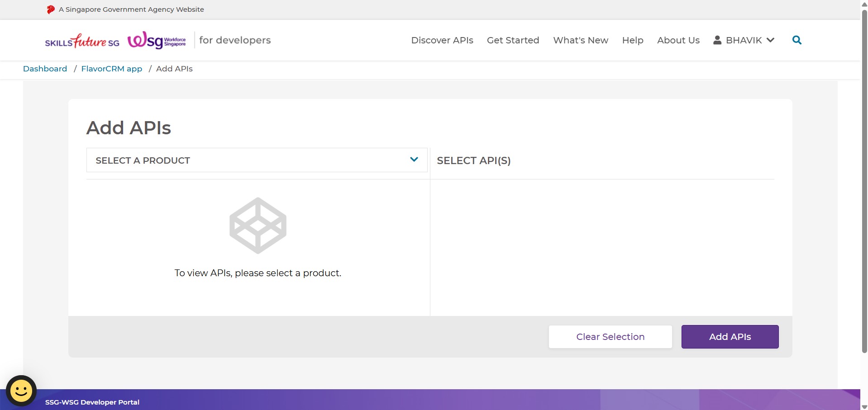Click the search magnifier icon
The height and width of the screenshot is (410, 868).
click(x=796, y=40)
